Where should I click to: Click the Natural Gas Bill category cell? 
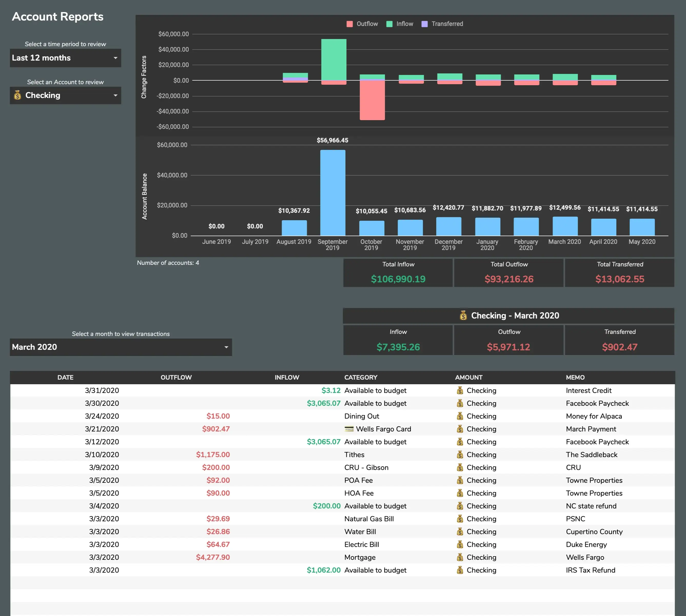pos(369,519)
